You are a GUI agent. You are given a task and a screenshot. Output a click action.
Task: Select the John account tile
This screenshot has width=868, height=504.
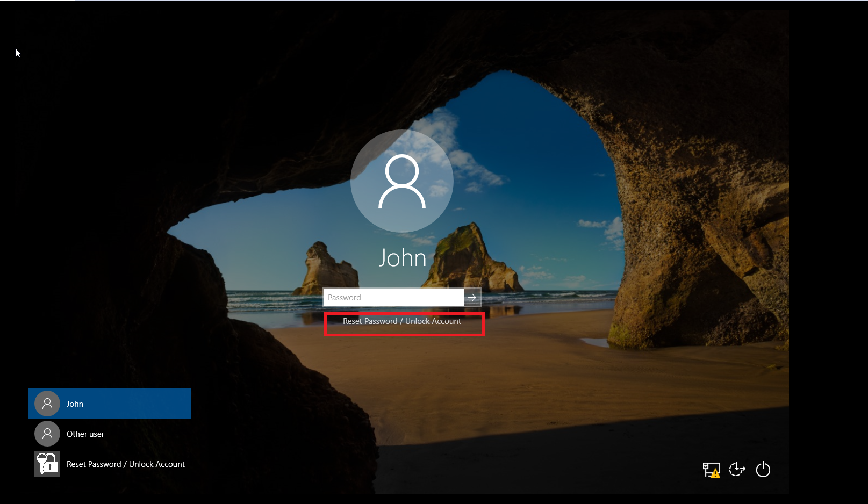tap(109, 403)
